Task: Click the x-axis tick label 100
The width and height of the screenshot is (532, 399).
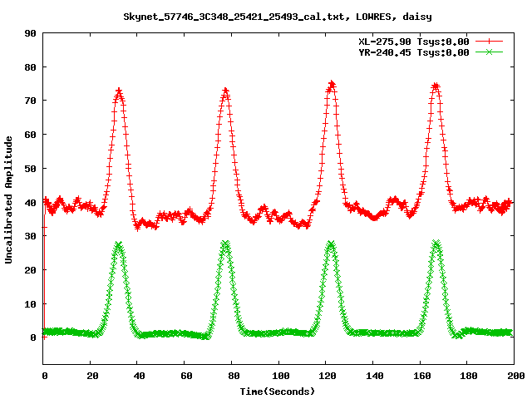Action: pyautogui.click(x=281, y=376)
